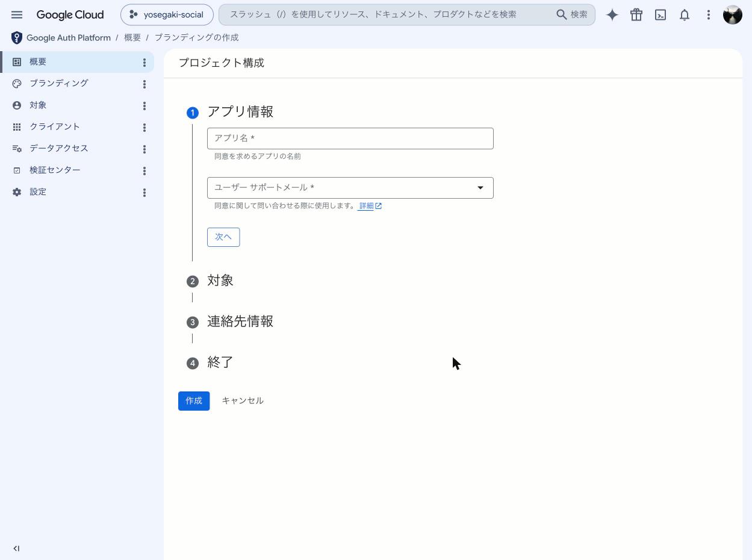Click the ブランディング palette icon
This screenshot has width=752, height=560.
point(17,84)
